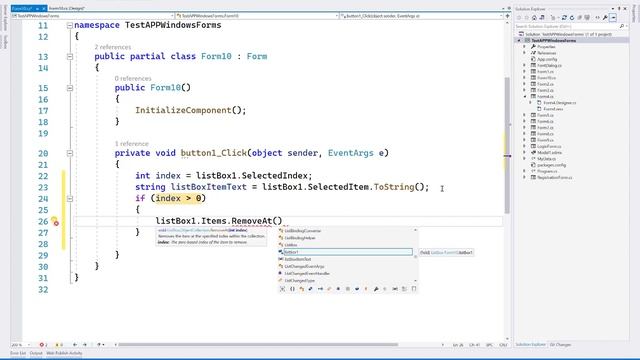
Task: Click the '0 references' CodeLens link
Action: (x=133, y=78)
